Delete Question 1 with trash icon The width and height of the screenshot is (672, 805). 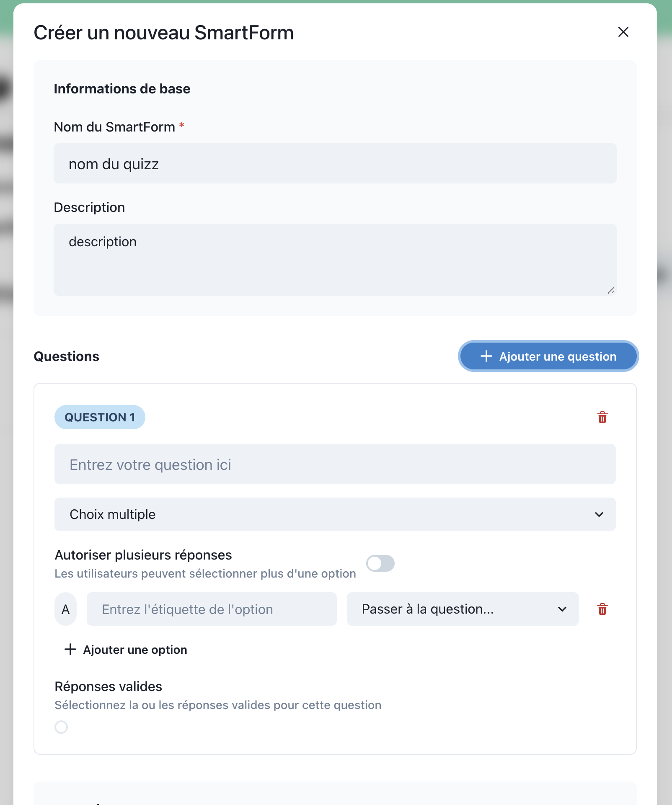602,417
